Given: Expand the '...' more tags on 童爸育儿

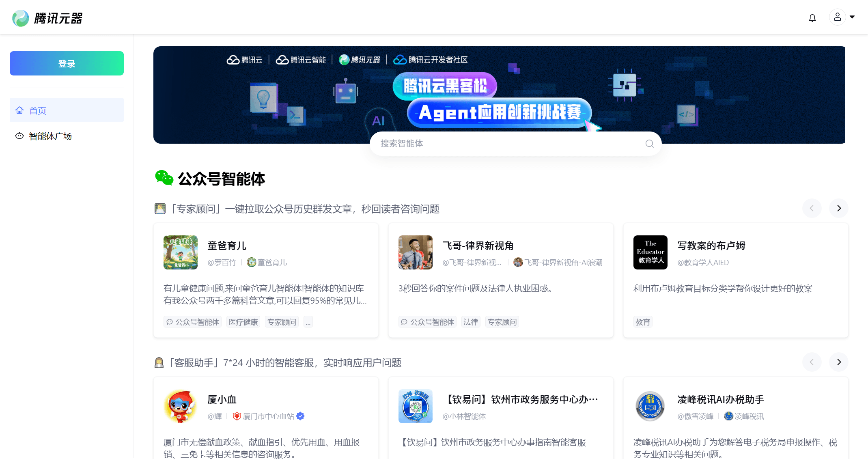Looking at the screenshot, I should [x=308, y=322].
